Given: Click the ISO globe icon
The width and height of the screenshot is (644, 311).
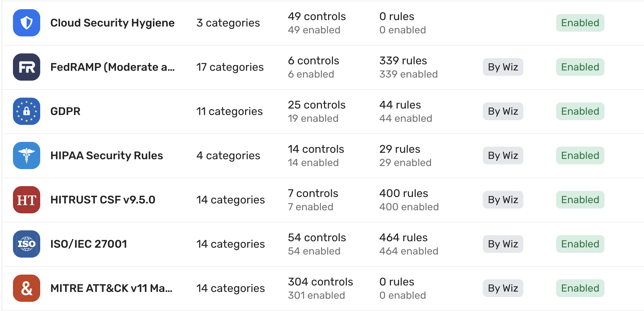Looking at the screenshot, I should [27, 244].
